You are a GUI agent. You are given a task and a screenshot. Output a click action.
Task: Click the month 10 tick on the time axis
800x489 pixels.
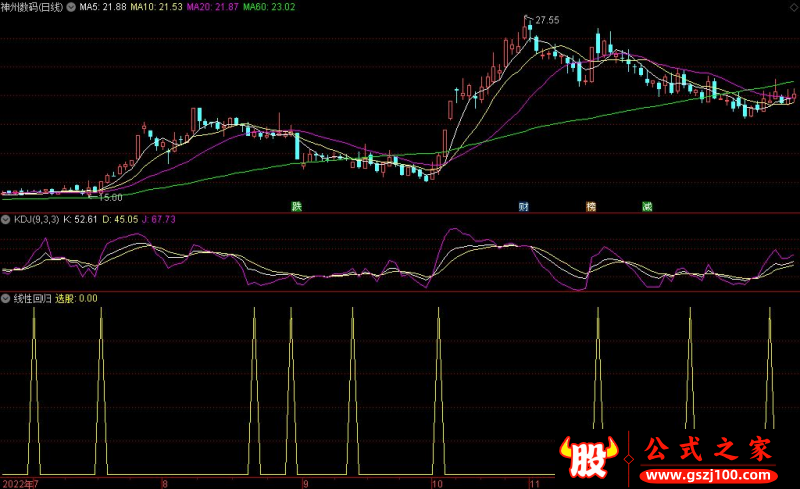pyautogui.click(x=436, y=483)
